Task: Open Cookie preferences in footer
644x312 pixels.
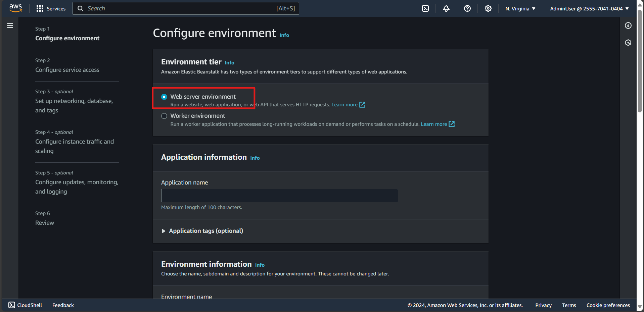Action: (608, 305)
